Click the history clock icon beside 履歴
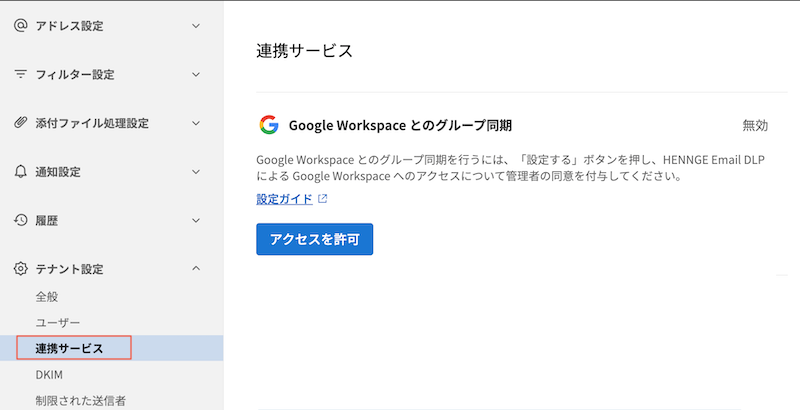800x410 pixels. pyautogui.click(x=20, y=220)
